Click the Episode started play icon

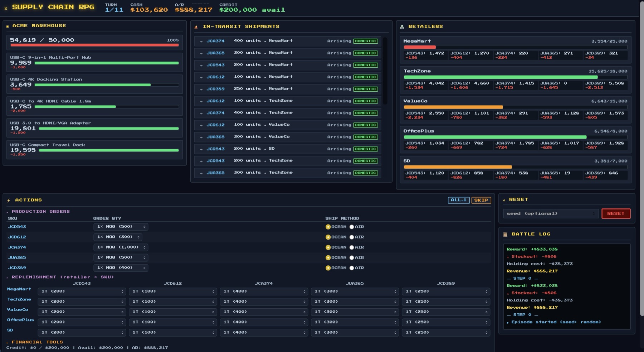[508, 322]
